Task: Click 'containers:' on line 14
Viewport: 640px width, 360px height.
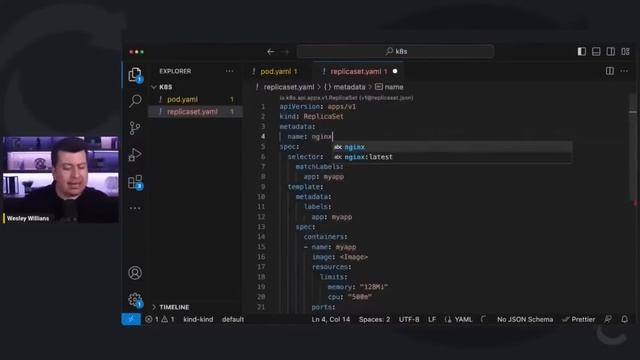Action: tap(325, 237)
